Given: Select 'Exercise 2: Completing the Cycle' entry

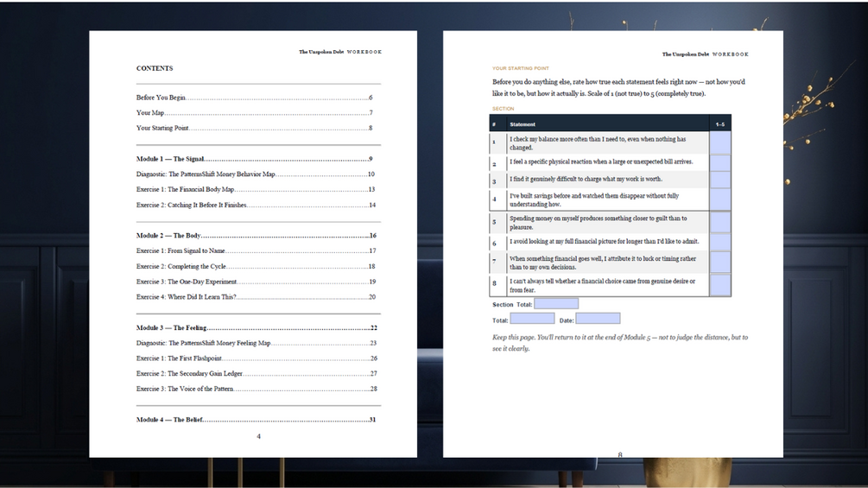Looking at the screenshot, I should tap(256, 266).
